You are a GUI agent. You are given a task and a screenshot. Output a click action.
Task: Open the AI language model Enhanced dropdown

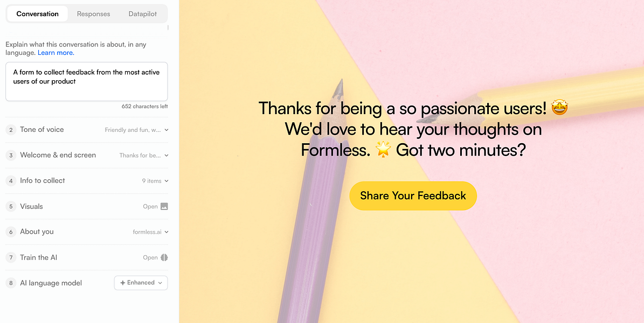141,283
